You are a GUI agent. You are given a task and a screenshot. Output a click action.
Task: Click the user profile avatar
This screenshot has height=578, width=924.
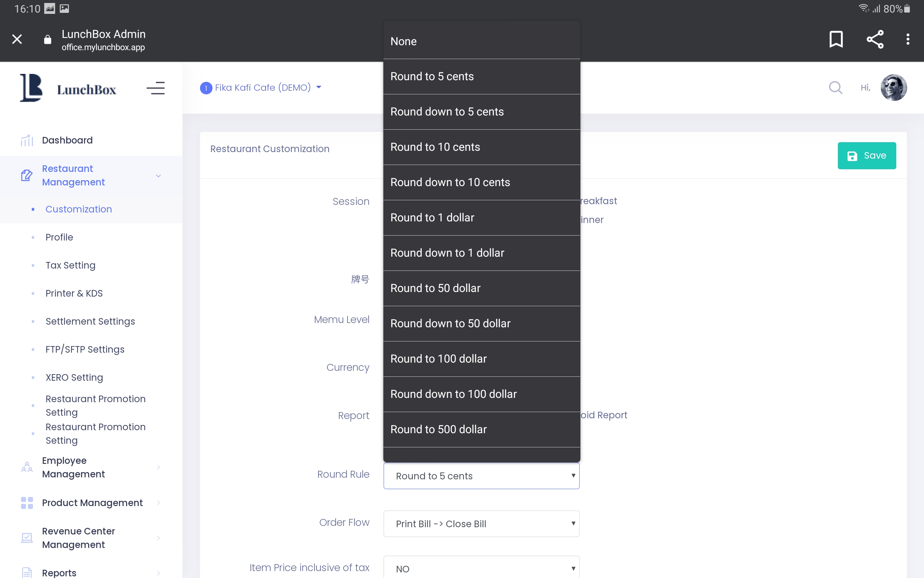[x=893, y=87]
